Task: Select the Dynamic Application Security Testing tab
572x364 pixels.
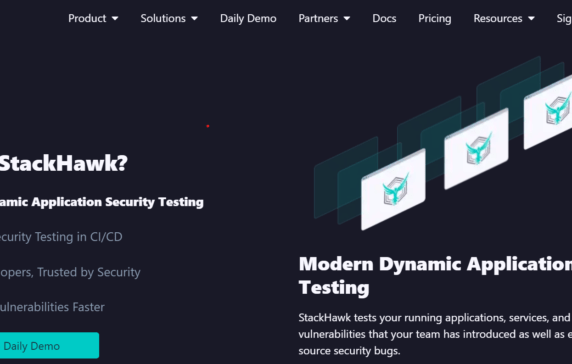Action: point(102,202)
